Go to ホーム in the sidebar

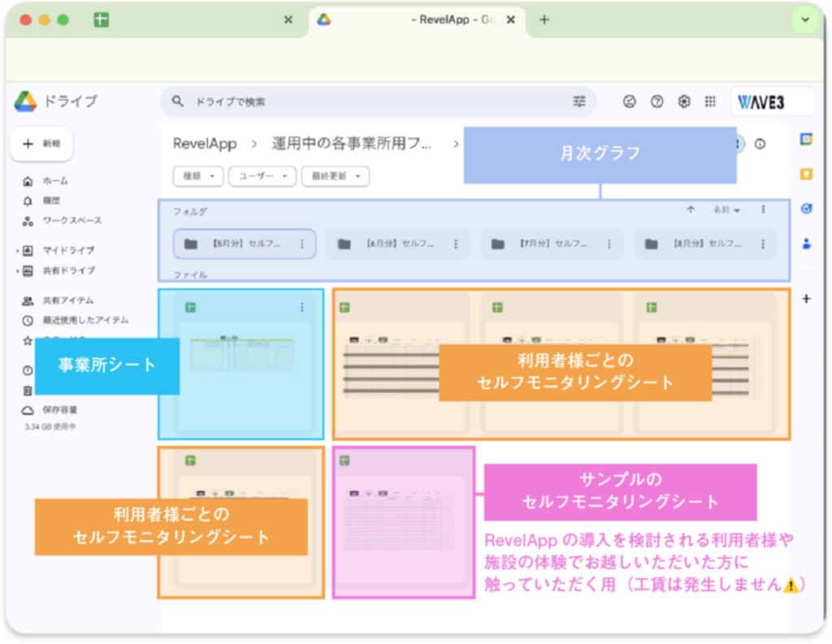[54, 181]
